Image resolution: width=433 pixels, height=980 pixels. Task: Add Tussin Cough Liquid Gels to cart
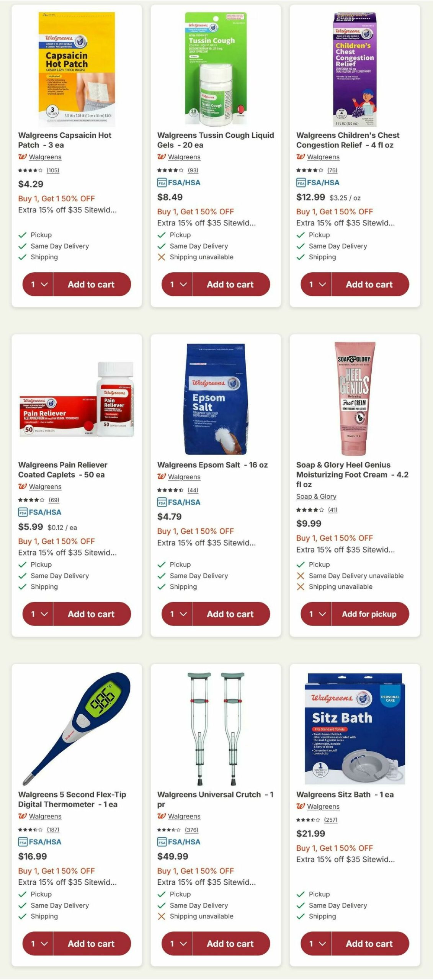click(230, 284)
